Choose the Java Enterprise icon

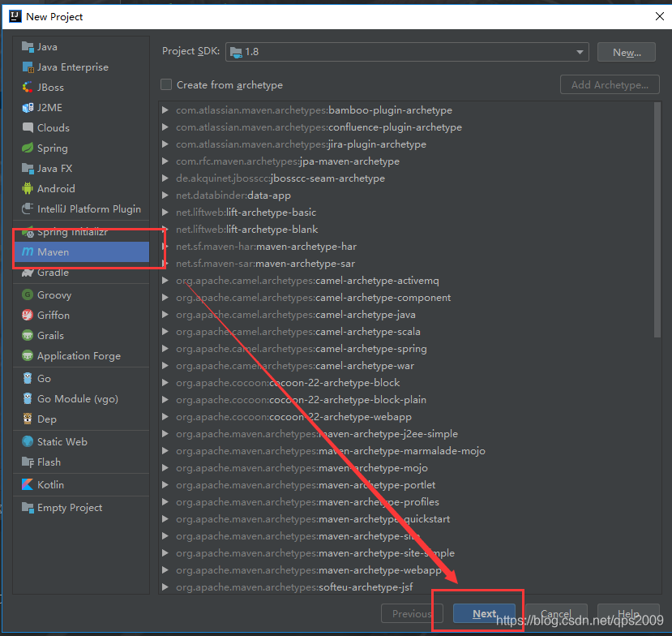coord(28,67)
